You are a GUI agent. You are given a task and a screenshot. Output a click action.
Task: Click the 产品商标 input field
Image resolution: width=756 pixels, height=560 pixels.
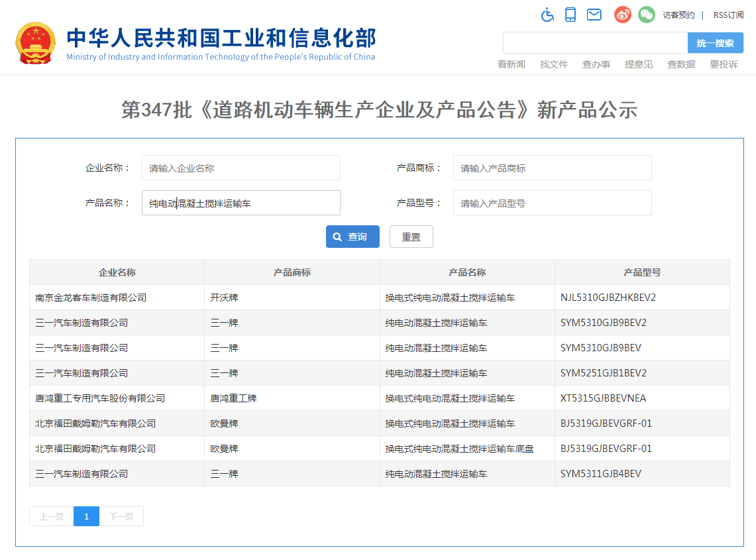tap(553, 168)
